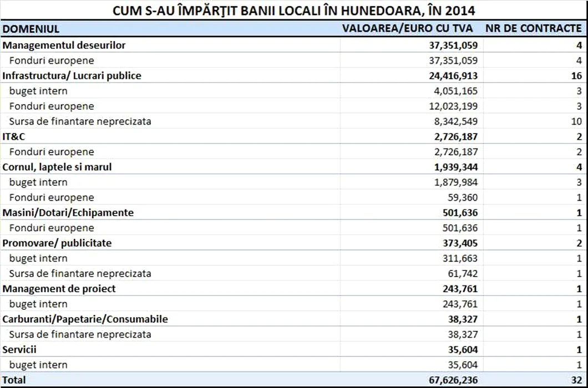Select the Servicii category row label
This screenshot has width=588, height=388.
point(21,350)
